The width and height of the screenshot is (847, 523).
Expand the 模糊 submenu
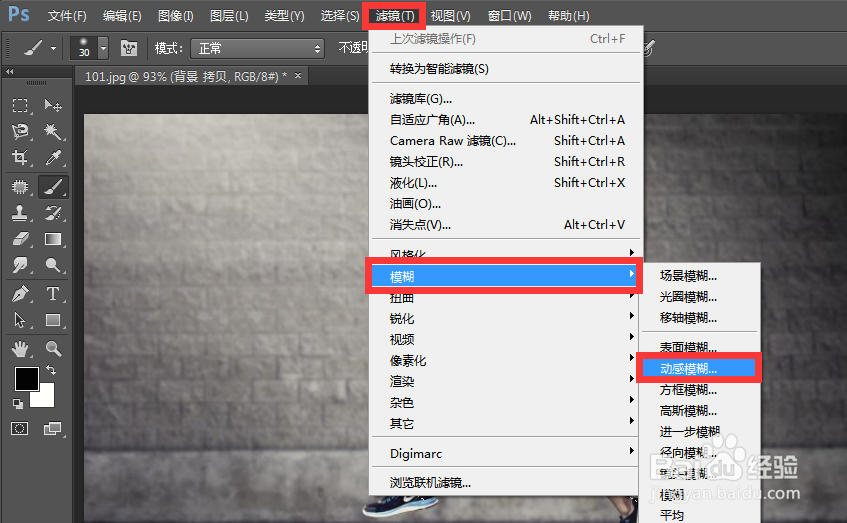tap(504, 276)
